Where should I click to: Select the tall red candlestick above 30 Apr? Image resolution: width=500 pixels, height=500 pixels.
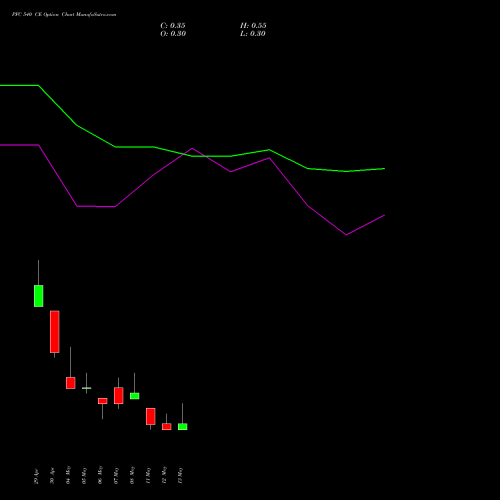coord(55,332)
